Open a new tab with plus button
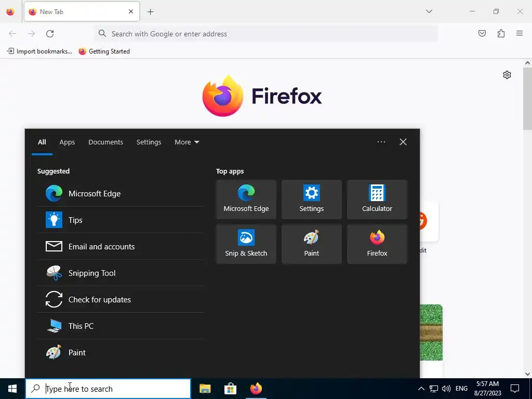Screen dimensions: 532x399 click(150, 12)
